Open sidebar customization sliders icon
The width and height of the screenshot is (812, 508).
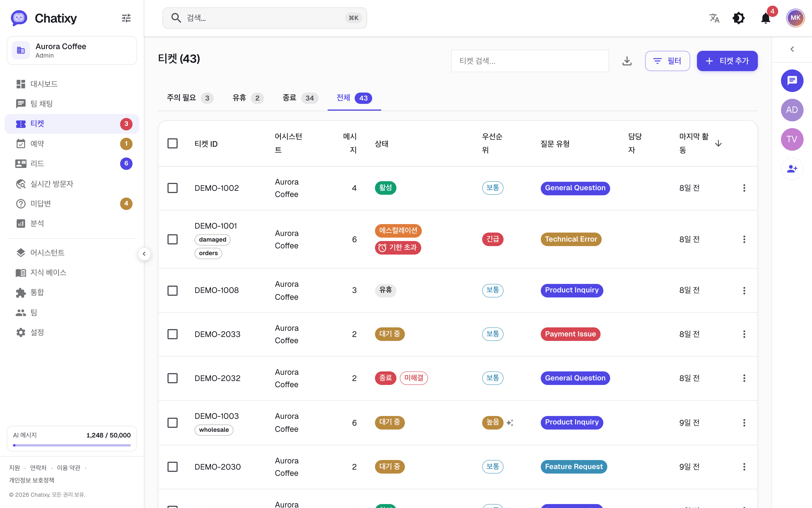pos(126,18)
